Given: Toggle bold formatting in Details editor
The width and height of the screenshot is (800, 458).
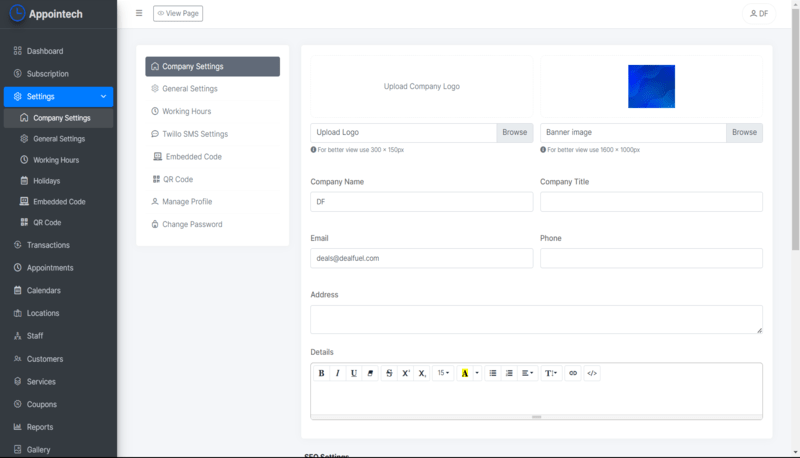Looking at the screenshot, I should click(x=321, y=373).
